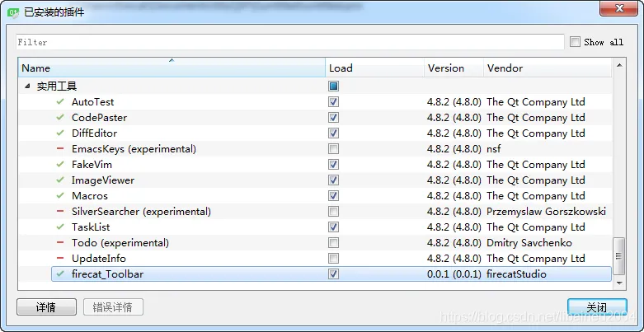This screenshot has width=644, height=332.
Task: Click the scrollbar down arrow
Action: click(619, 283)
